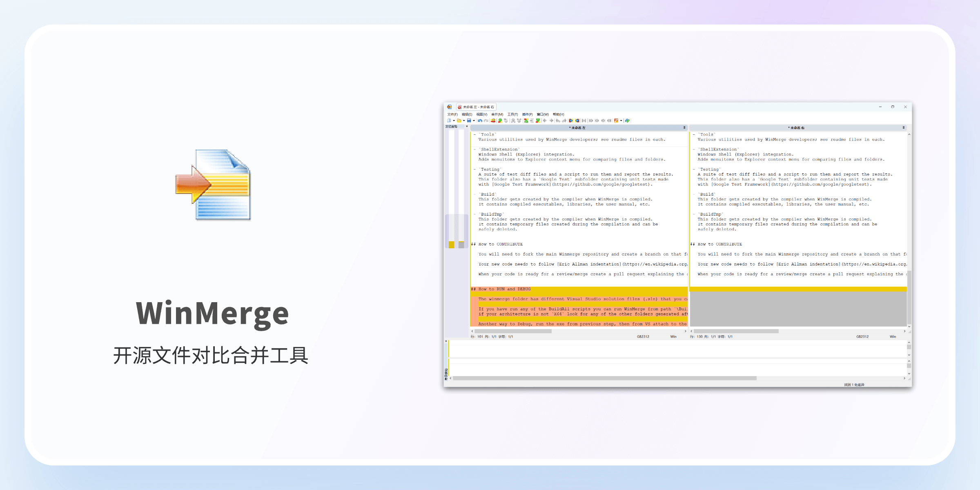Open the 窗口(W) menu

pyautogui.click(x=543, y=115)
